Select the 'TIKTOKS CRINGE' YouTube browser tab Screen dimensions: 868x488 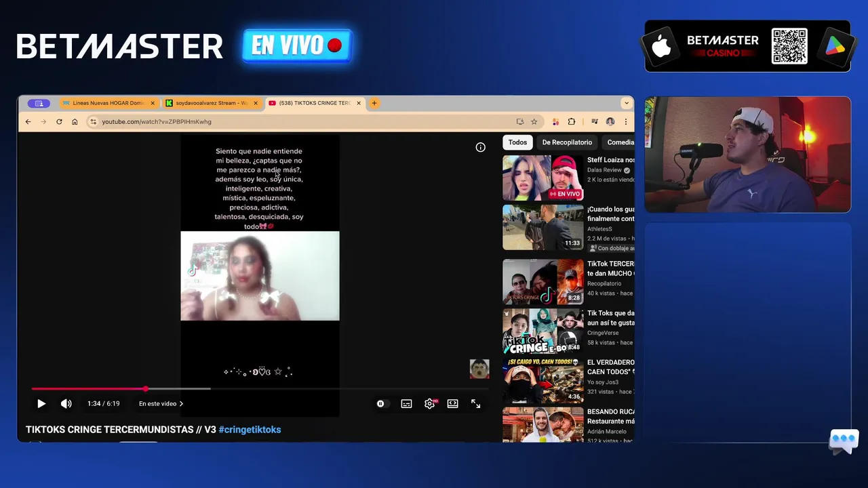pos(315,103)
